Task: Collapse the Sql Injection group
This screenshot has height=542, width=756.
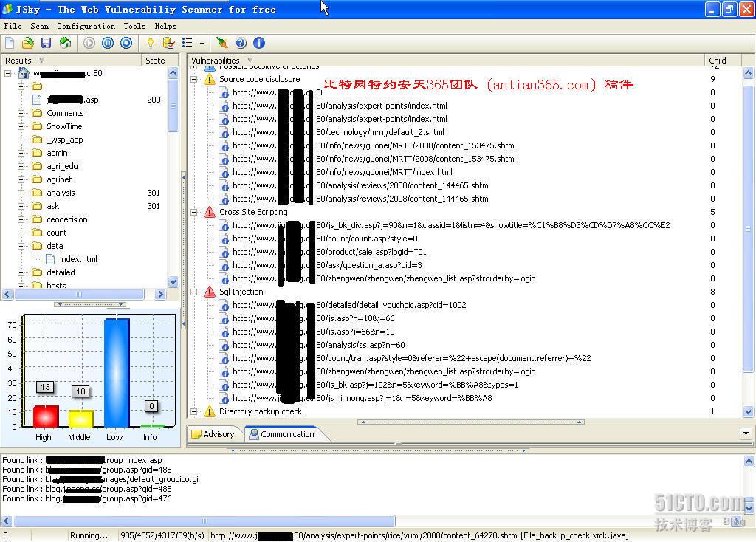Action: [194, 292]
